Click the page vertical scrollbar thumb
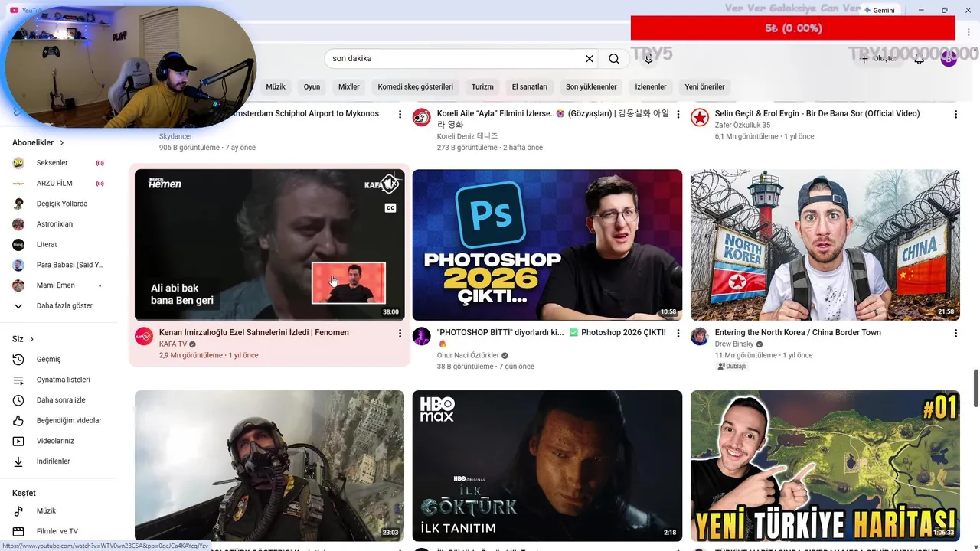This screenshot has width=980, height=551. pyautogui.click(x=975, y=388)
